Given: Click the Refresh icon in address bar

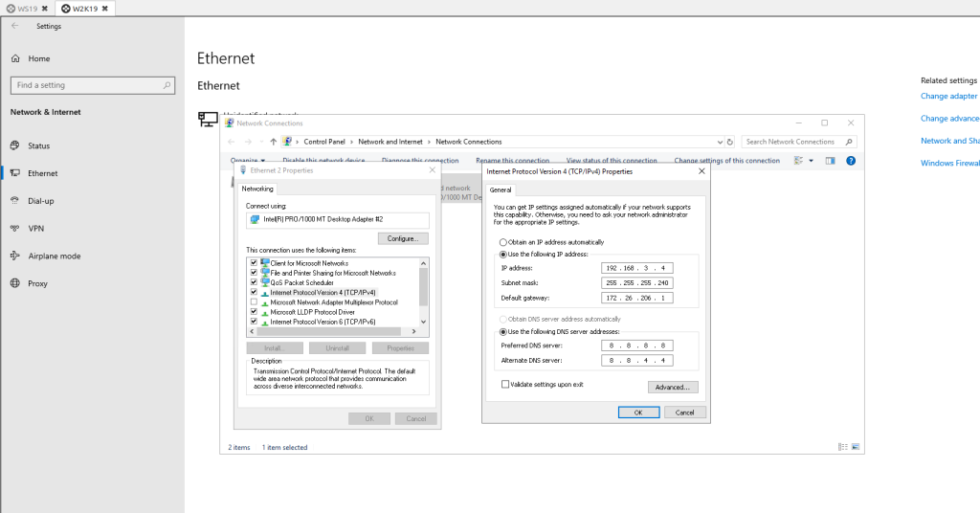Looking at the screenshot, I should pos(730,142).
